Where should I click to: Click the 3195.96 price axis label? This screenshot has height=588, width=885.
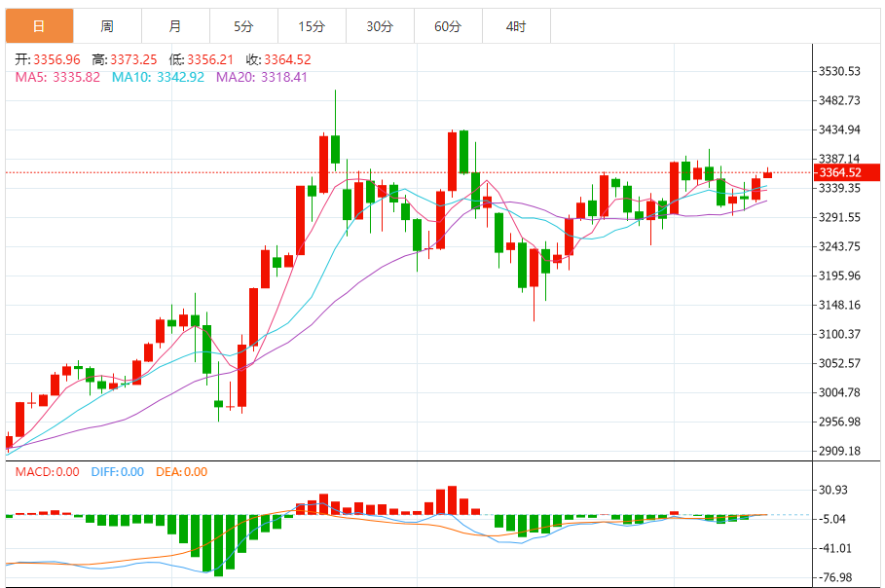(x=839, y=276)
